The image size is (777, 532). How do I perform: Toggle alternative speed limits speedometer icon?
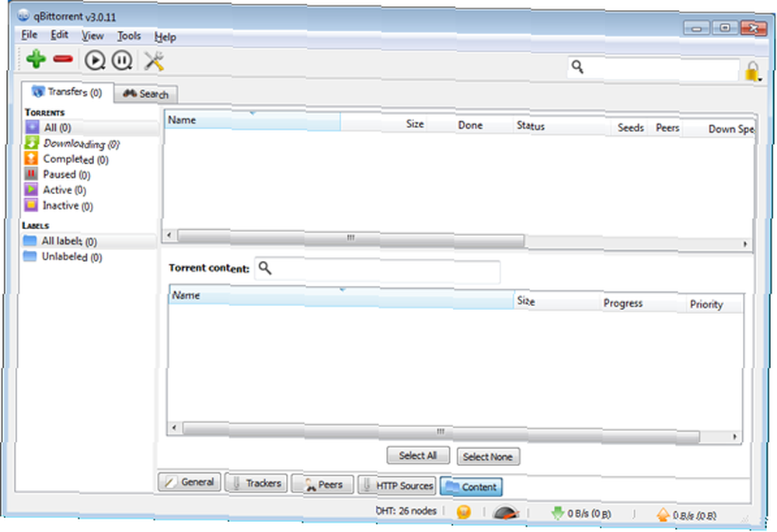pyautogui.click(x=506, y=512)
